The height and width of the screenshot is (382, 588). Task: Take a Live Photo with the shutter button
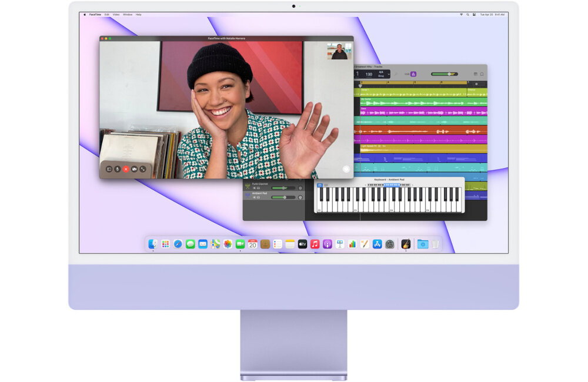(x=346, y=169)
